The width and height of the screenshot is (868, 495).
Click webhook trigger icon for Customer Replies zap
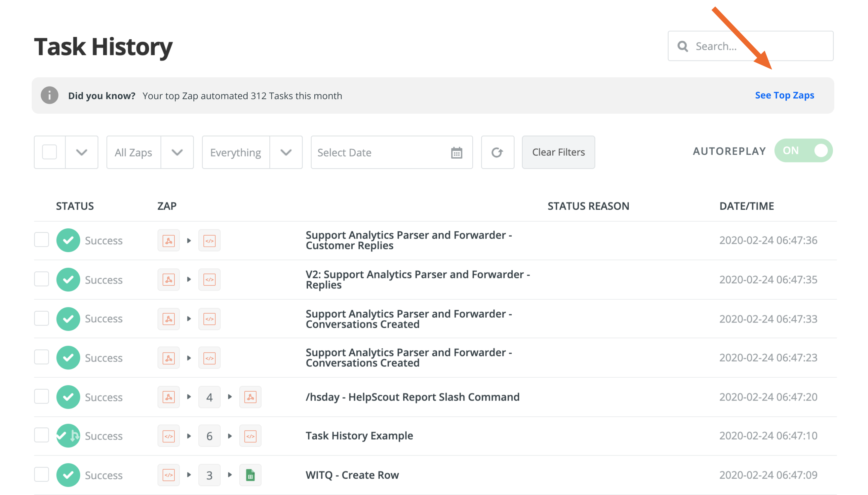point(168,240)
